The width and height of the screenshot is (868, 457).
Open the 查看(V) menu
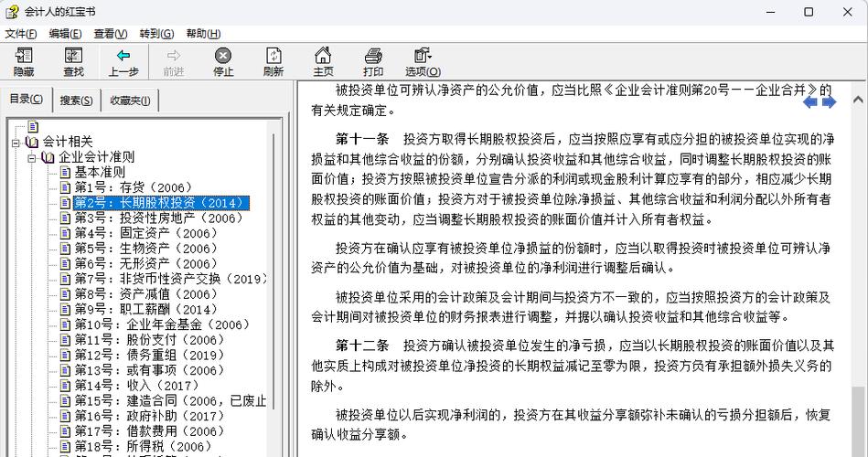click(x=111, y=34)
